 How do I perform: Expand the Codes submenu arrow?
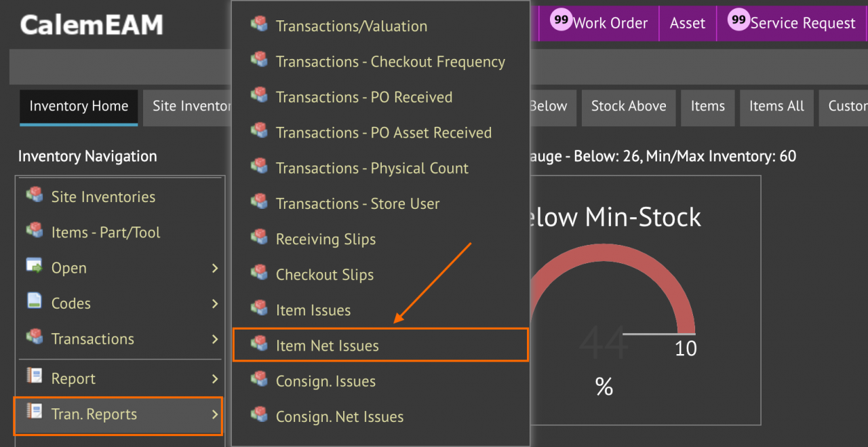pos(215,304)
